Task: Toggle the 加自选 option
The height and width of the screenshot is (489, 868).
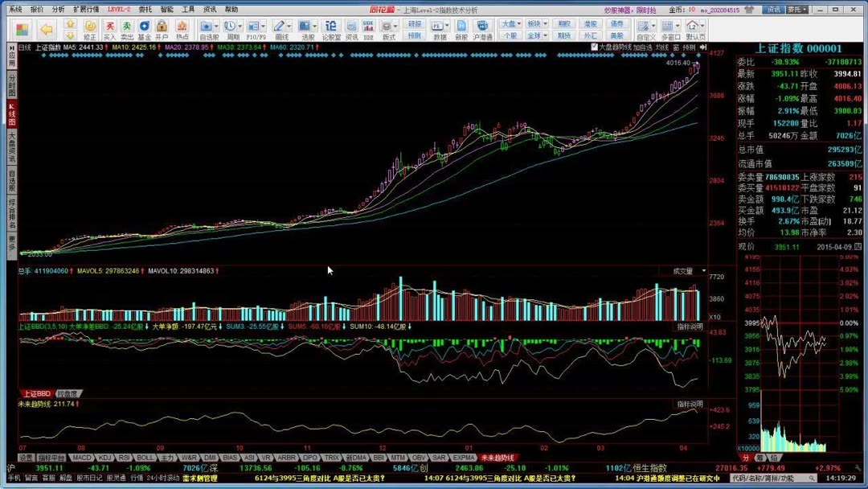Action: point(642,47)
